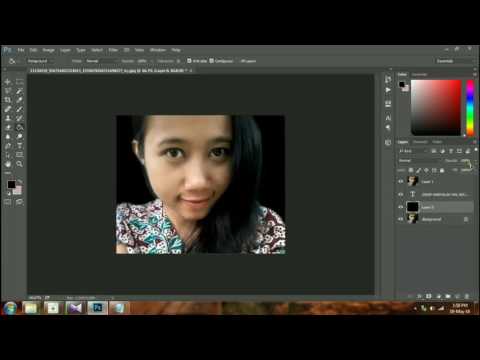
Task: Click the Layer 2 black thumbnail
Action: coord(412,207)
